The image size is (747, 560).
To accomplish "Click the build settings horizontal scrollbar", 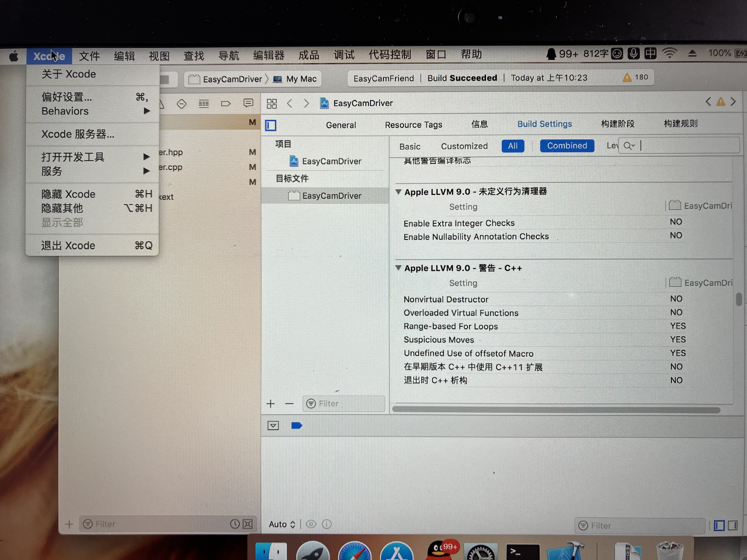I will (x=556, y=410).
